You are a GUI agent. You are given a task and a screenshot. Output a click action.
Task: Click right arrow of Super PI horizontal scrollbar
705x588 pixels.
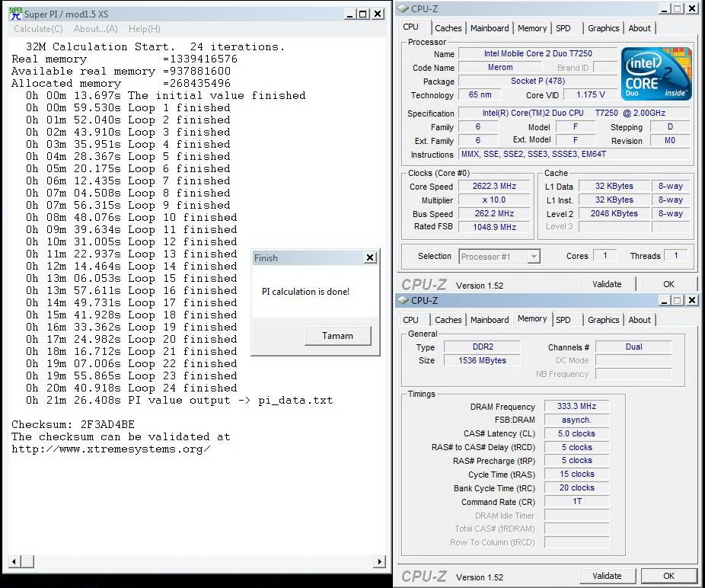point(380,561)
